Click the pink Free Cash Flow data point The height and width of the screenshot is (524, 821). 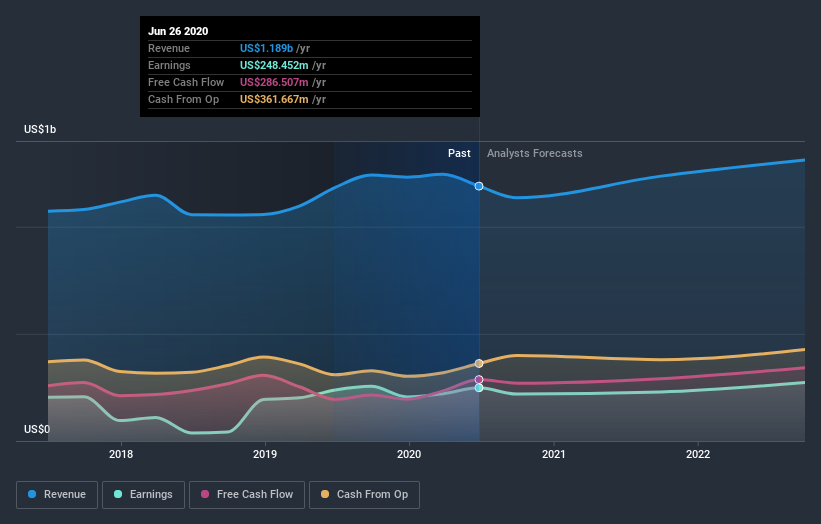coord(479,380)
